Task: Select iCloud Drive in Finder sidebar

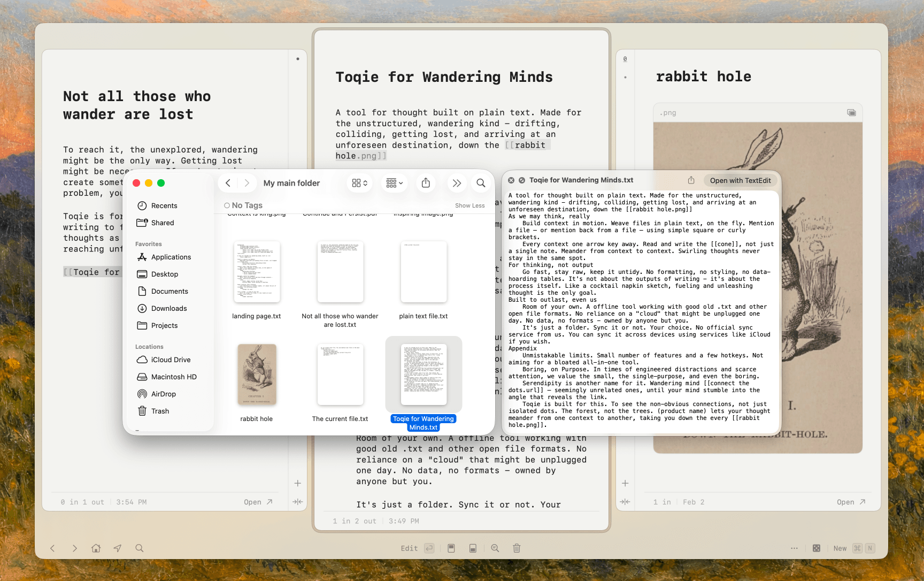Action: (171, 360)
